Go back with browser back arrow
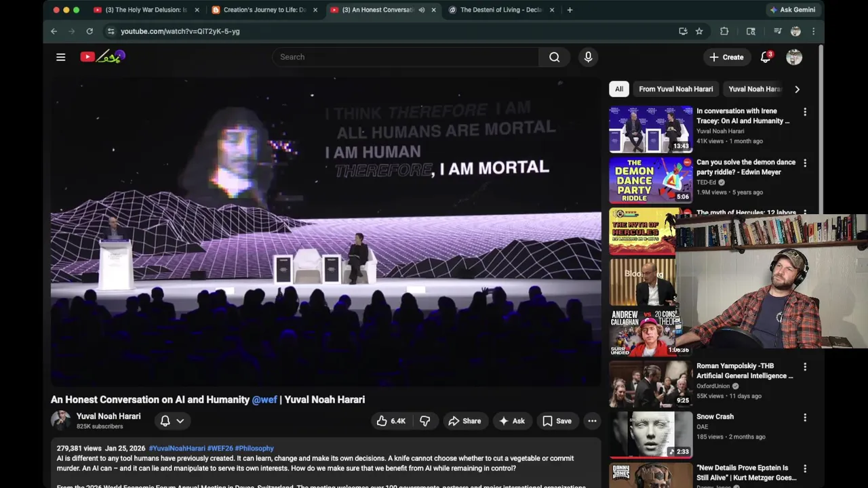This screenshot has height=488, width=868. click(54, 31)
